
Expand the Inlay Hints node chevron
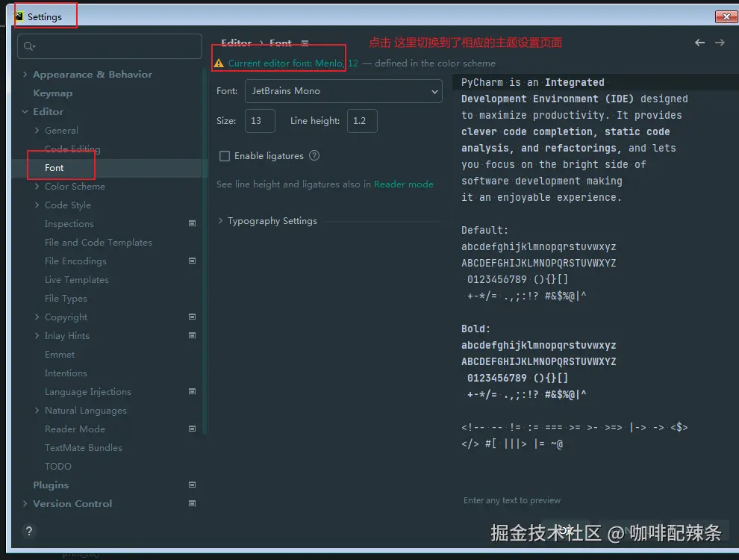pyautogui.click(x=37, y=335)
